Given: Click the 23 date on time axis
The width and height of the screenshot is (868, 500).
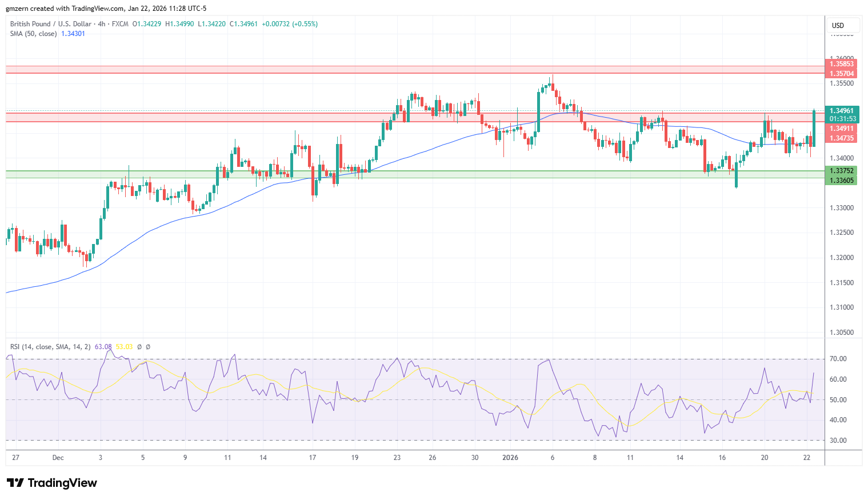Looking at the screenshot, I should tap(397, 458).
